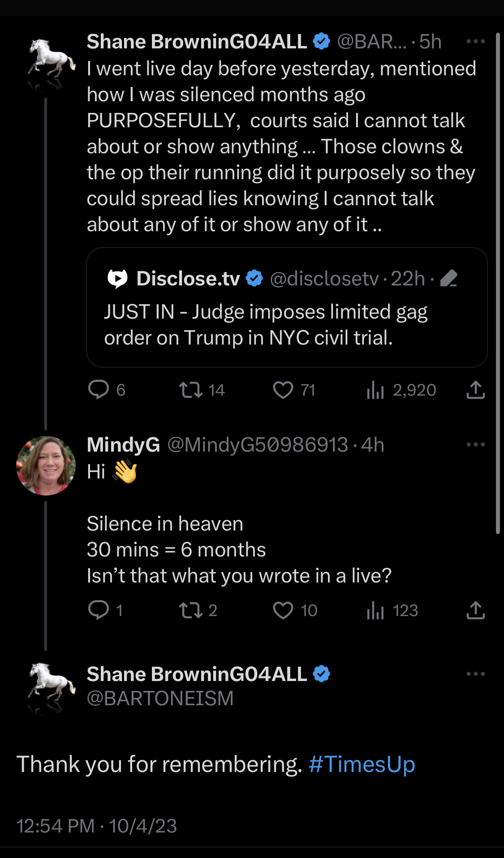
Task: Open more options on MindyG's tweet
Action: [475, 444]
